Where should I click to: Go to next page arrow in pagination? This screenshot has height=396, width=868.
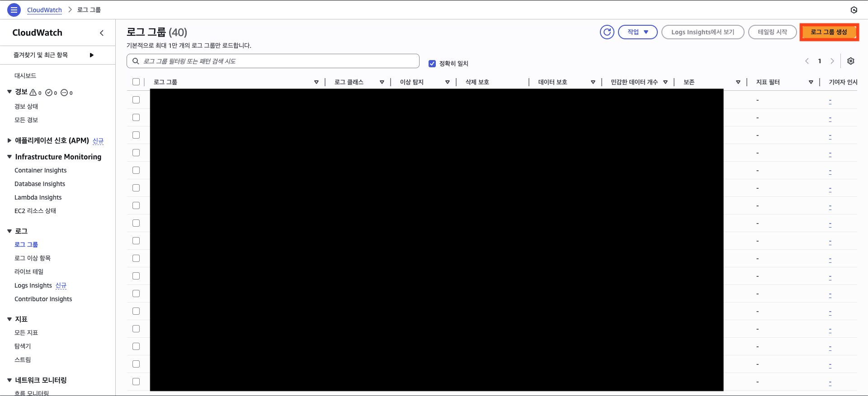(x=832, y=61)
